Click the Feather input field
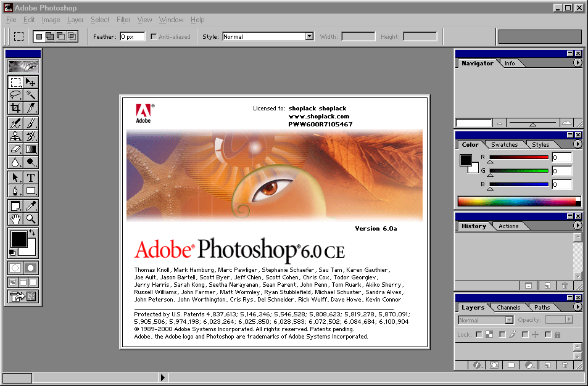Image resolution: width=588 pixels, height=386 pixels. (x=132, y=37)
